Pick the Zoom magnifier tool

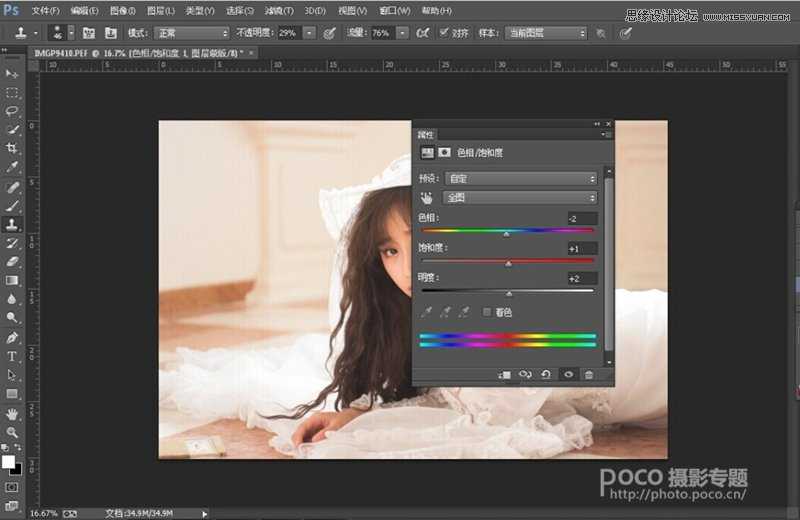pos(13,432)
